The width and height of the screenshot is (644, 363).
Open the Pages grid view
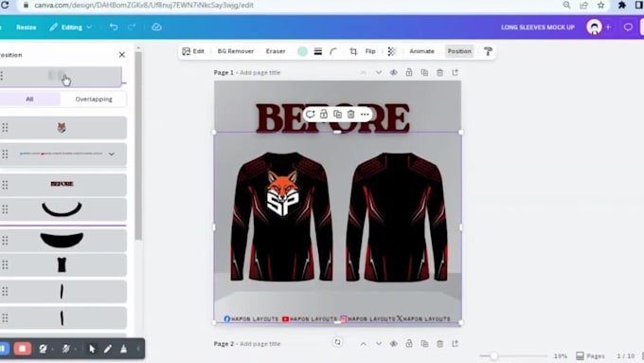pos(590,356)
